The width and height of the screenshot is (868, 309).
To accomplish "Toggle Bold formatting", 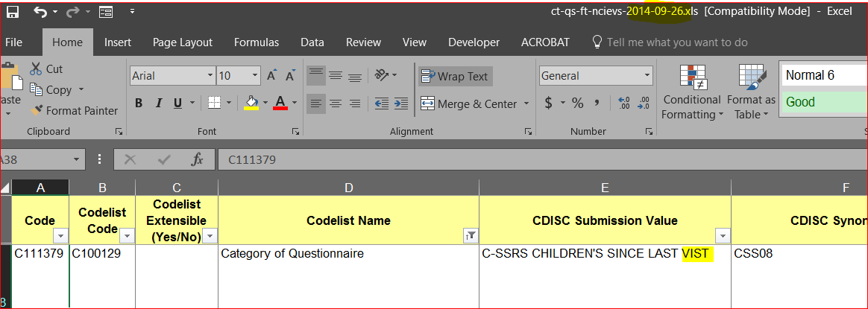I will (x=139, y=103).
